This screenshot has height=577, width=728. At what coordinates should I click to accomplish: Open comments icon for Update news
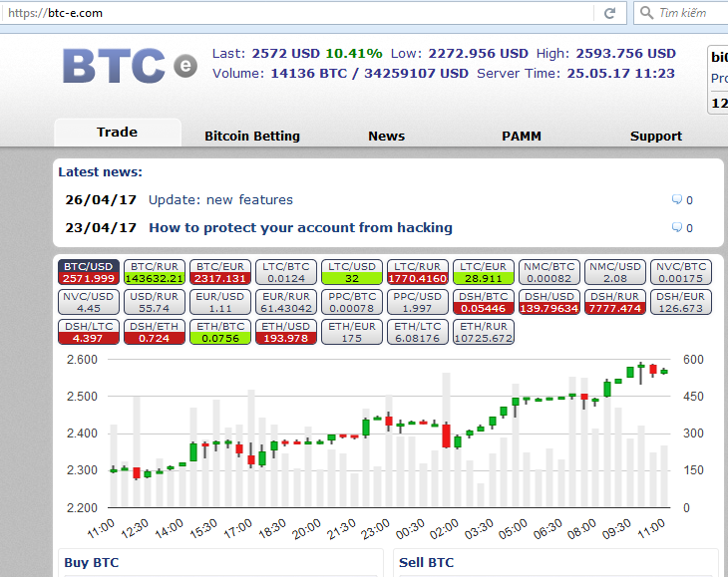[677, 199]
